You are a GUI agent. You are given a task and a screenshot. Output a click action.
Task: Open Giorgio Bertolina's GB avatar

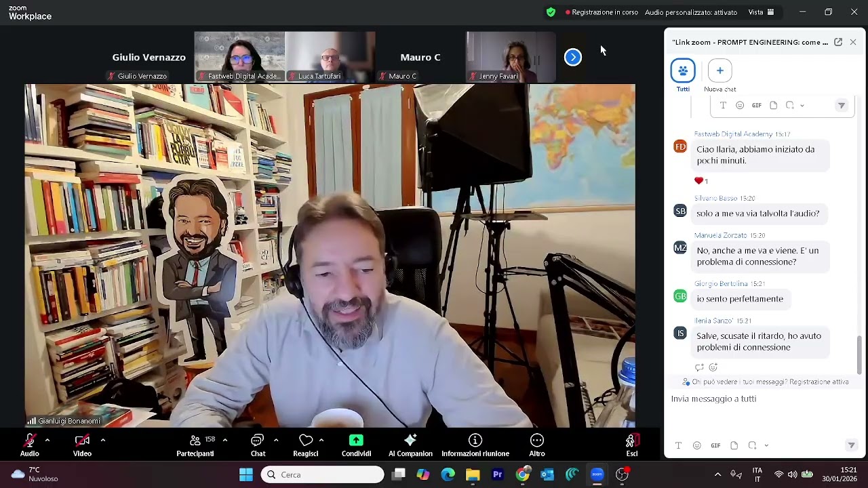(x=680, y=296)
